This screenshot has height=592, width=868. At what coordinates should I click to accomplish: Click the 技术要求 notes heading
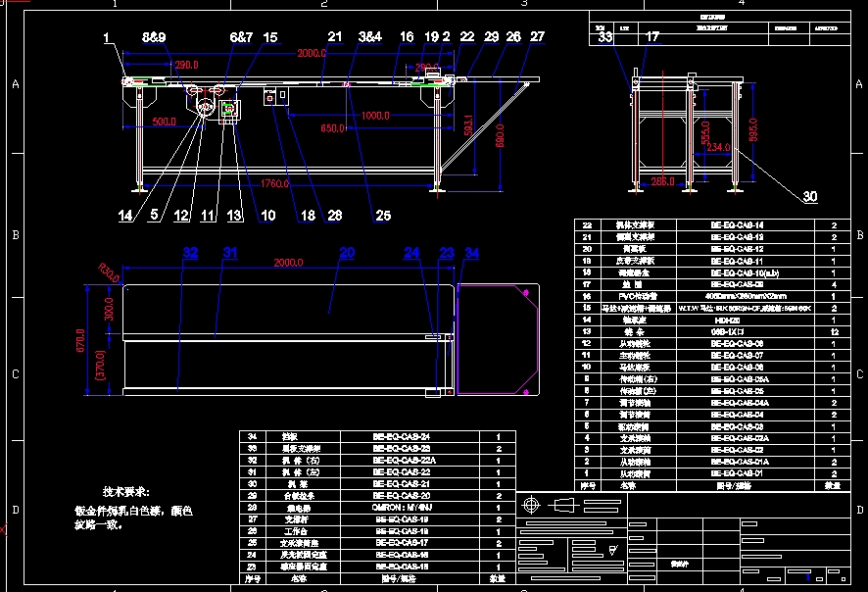[x=125, y=491]
